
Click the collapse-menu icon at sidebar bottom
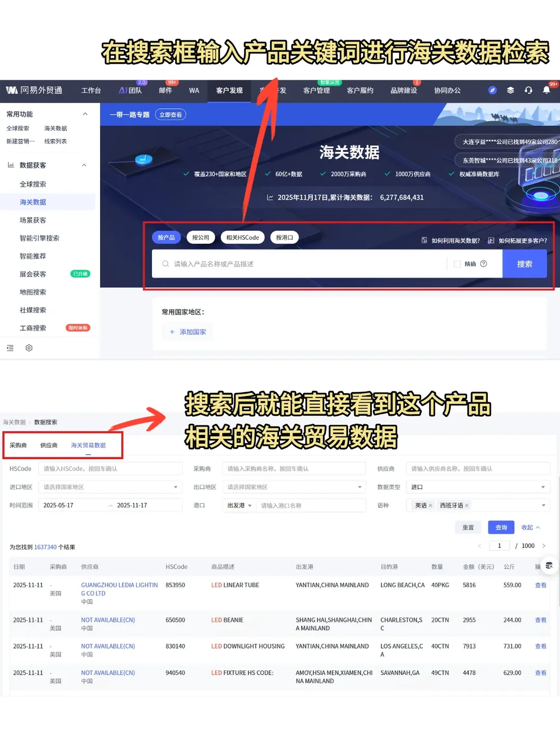point(10,348)
